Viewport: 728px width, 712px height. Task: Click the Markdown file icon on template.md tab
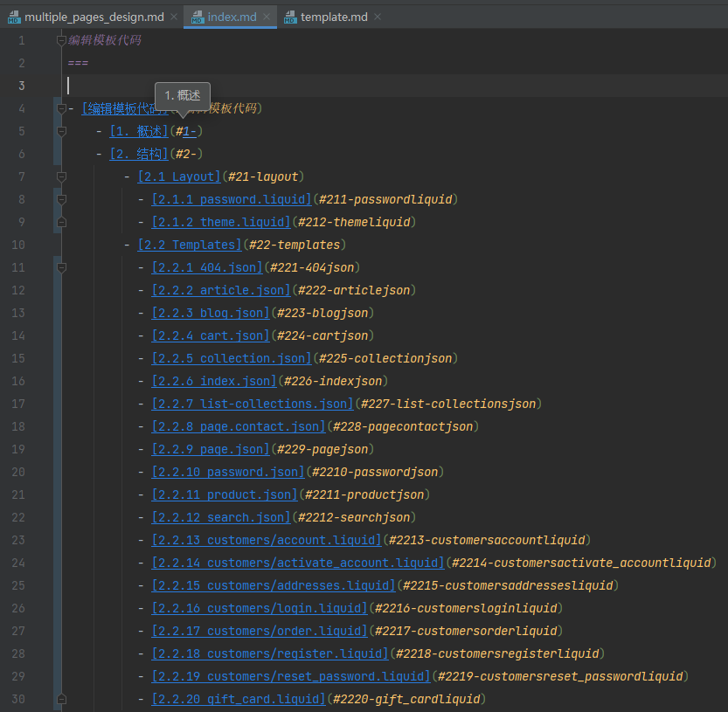289,17
